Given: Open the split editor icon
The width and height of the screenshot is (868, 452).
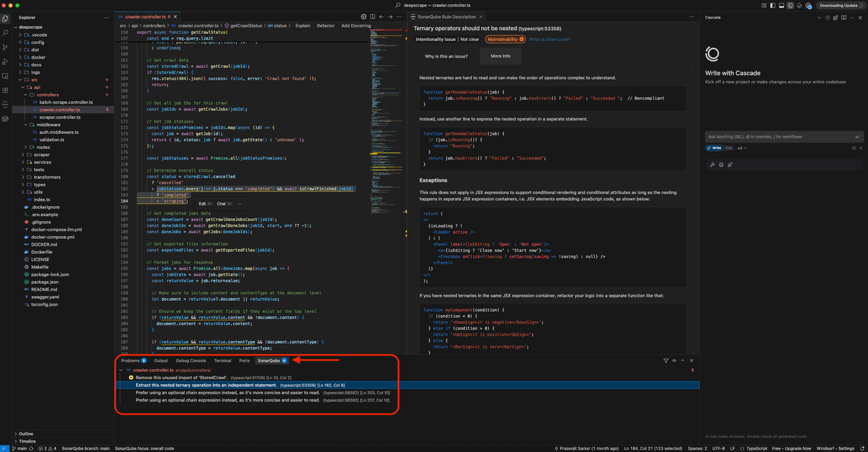Looking at the screenshot, I should click(x=372, y=17).
